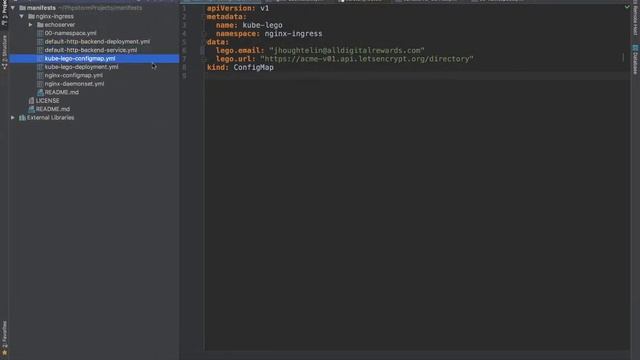
Task: Select the manifests root folder name
Action: [41, 8]
